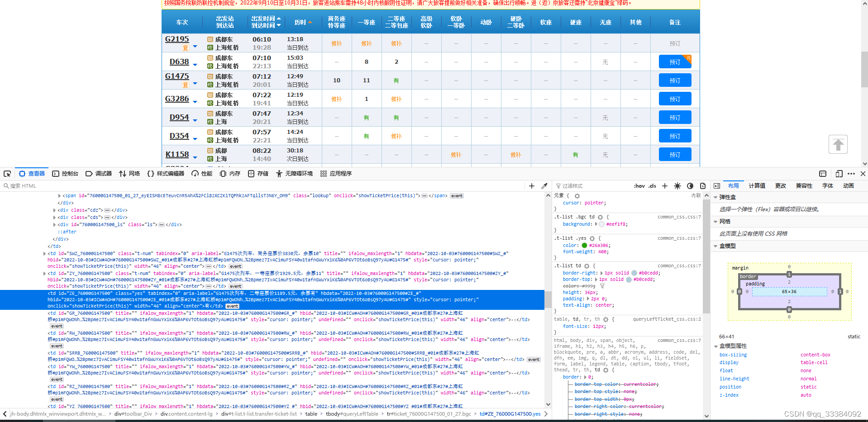Switch to the 动画 animations tab
This screenshot has width=868, height=422.
[x=849, y=186]
